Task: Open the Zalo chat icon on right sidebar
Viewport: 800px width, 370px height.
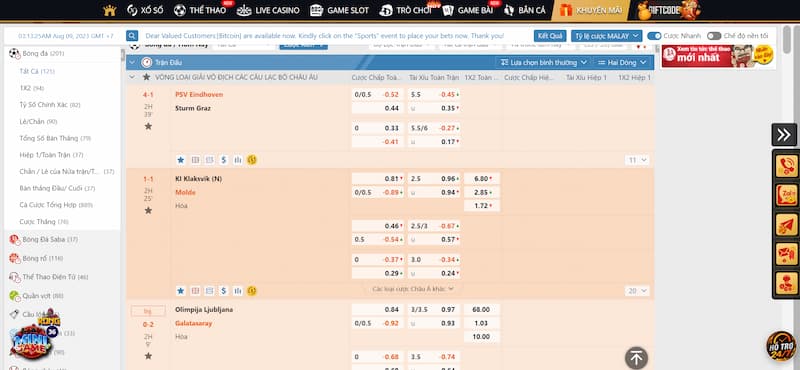Action: (786, 195)
